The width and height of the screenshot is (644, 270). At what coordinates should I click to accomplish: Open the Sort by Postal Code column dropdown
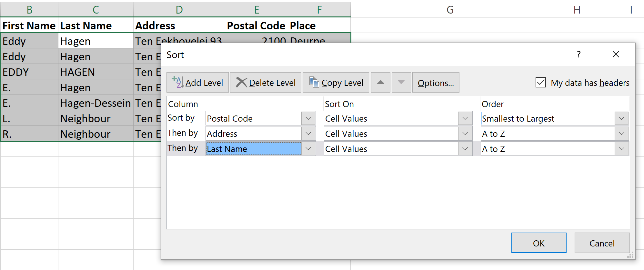point(308,118)
